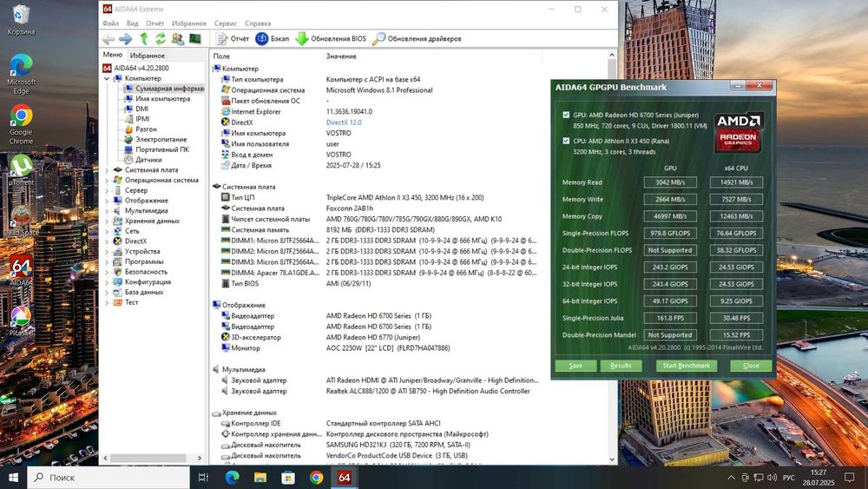Expand the Отображение tree node
This screenshot has height=489, width=868.
click(107, 201)
